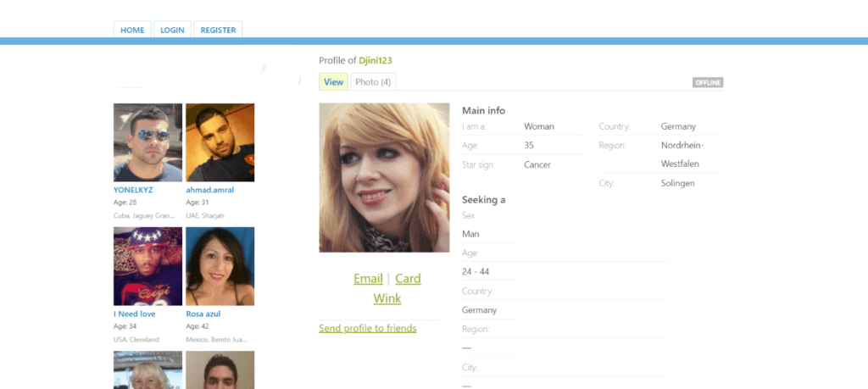The height and width of the screenshot is (389, 868).
Task: Click the Cuba, Jaguey Gran... location text
Action: [x=144, y=215]
